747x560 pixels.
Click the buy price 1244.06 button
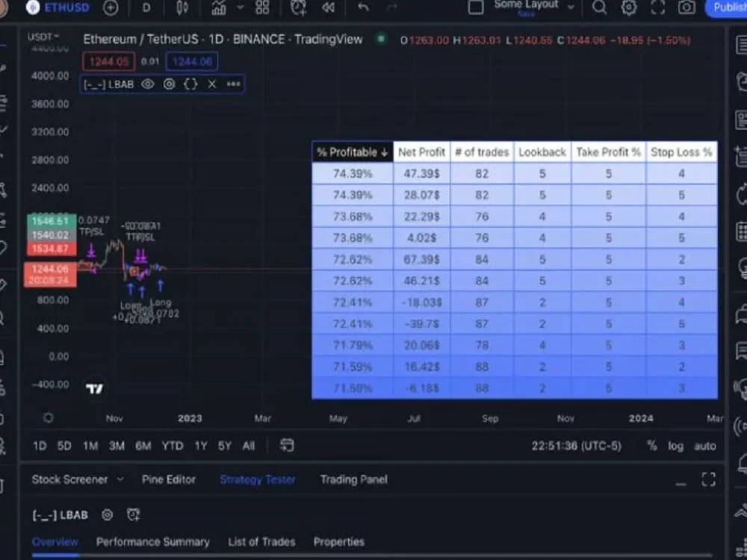tap(192, 61)
